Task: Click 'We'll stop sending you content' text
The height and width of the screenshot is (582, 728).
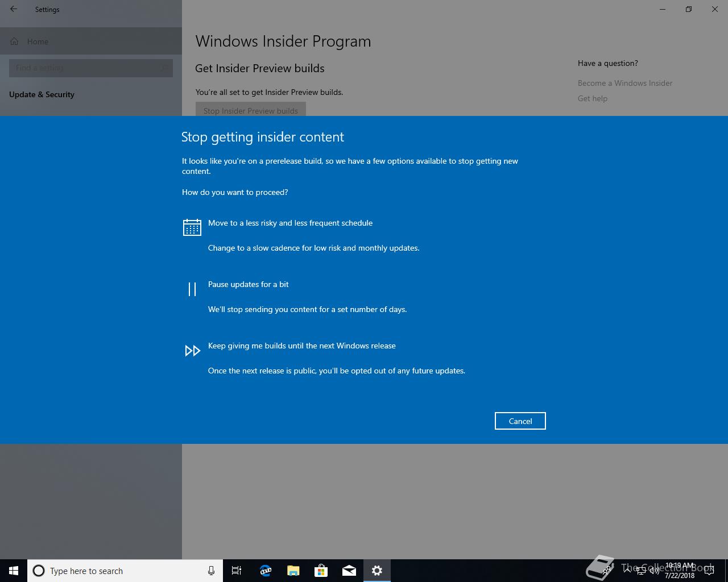Action: point(307,309)
